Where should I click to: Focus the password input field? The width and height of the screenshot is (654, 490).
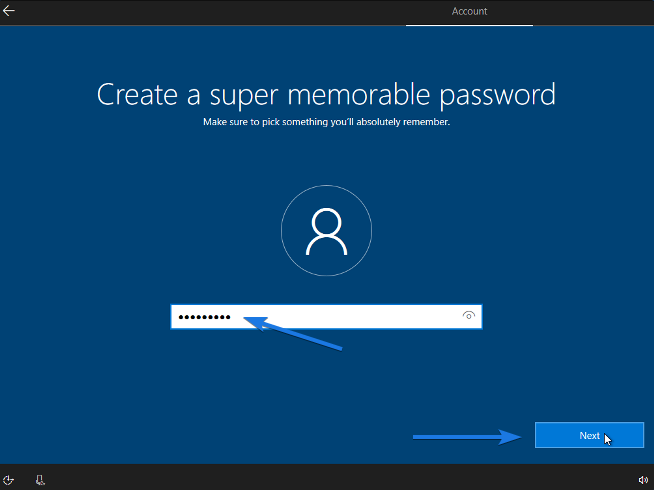pos(326,317)
